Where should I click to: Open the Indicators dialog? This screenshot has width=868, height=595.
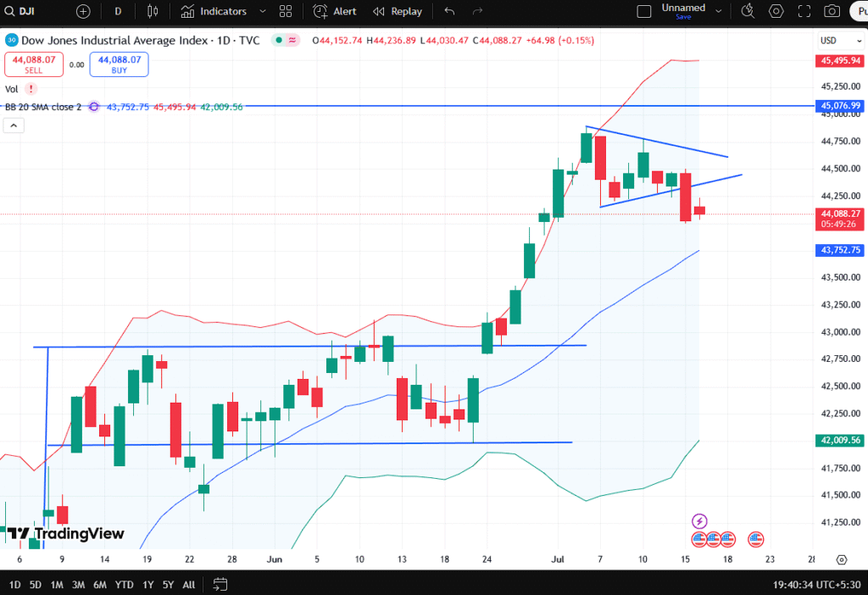pos(214,11)
